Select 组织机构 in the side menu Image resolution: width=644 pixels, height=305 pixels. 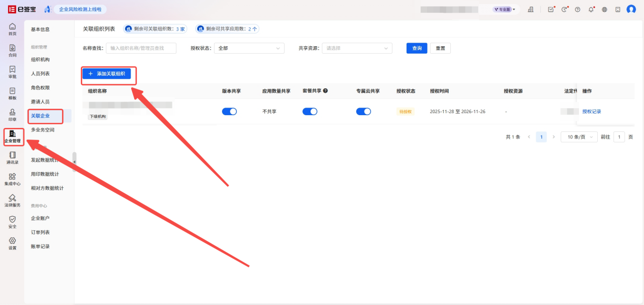(40, 59)
